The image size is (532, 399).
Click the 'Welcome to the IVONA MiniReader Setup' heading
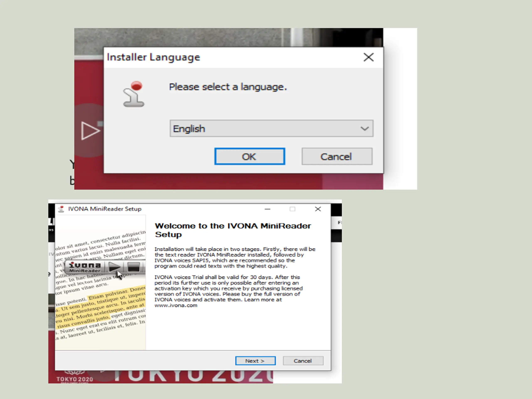pyautogui.click(x=233, y=230)
